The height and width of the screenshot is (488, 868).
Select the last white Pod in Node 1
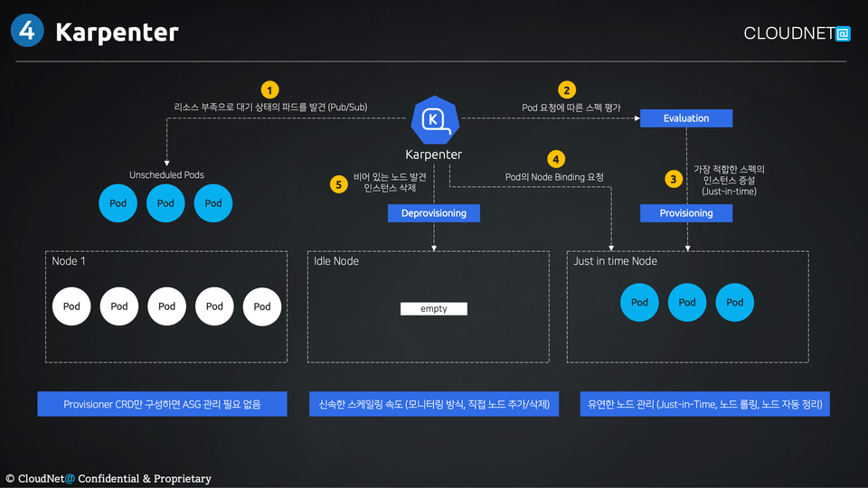[x=262, y=306]
